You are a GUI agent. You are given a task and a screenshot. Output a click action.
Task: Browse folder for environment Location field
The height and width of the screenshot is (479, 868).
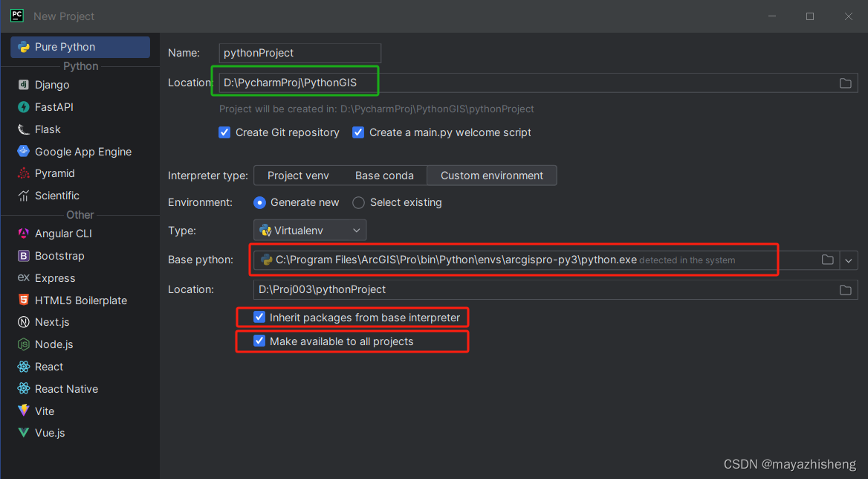pos(845,289)
